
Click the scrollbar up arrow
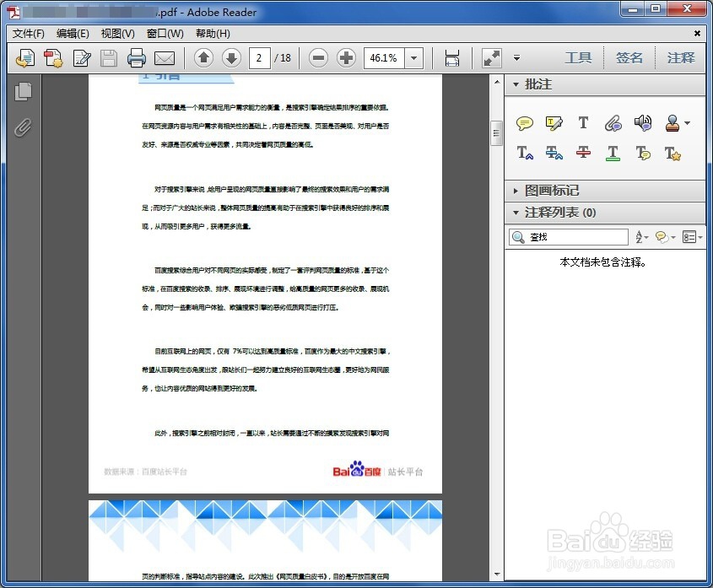(496, 83)
